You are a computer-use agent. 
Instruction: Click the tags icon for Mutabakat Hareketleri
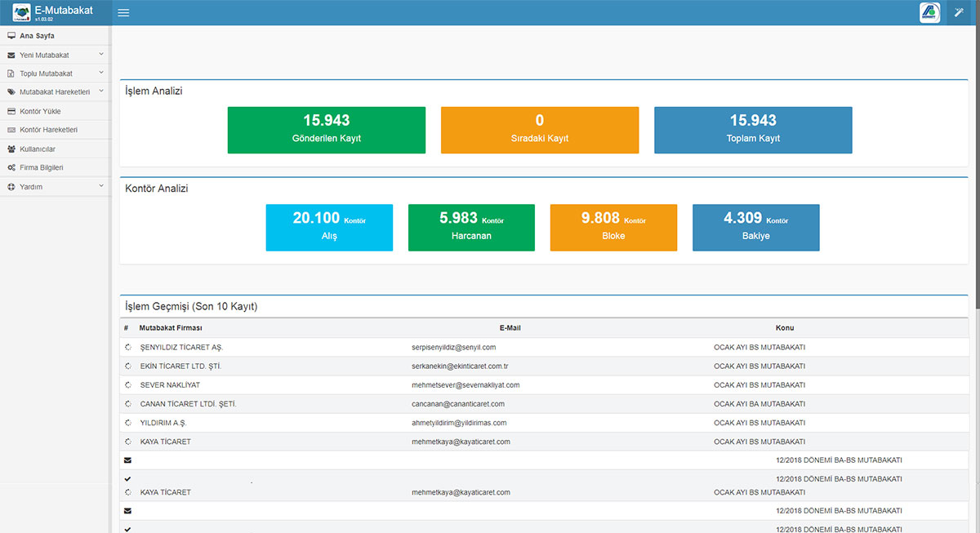point(11,92)
